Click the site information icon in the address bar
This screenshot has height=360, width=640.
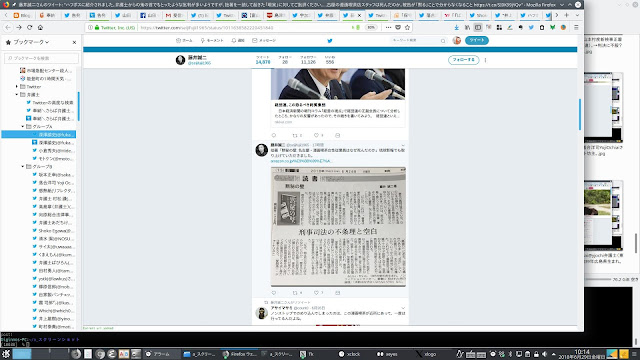tap(90, 27)
